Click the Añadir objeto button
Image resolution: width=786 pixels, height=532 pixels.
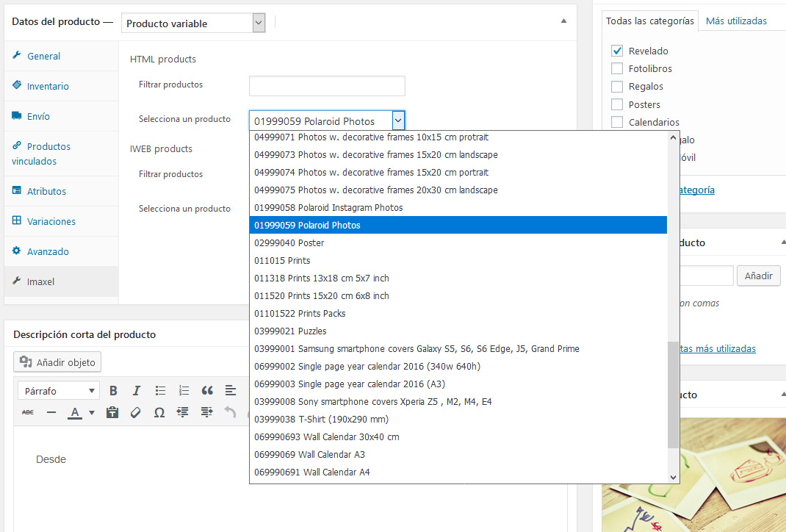pos(58,362)
